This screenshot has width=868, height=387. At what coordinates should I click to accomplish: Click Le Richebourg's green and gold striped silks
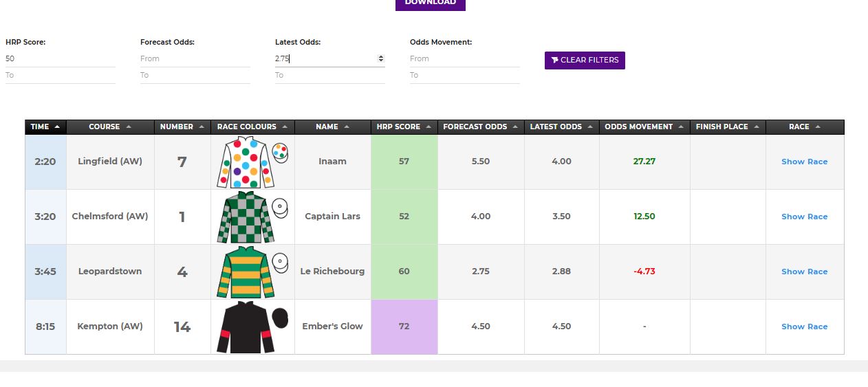pyautogui.click(x=252, y=272)
